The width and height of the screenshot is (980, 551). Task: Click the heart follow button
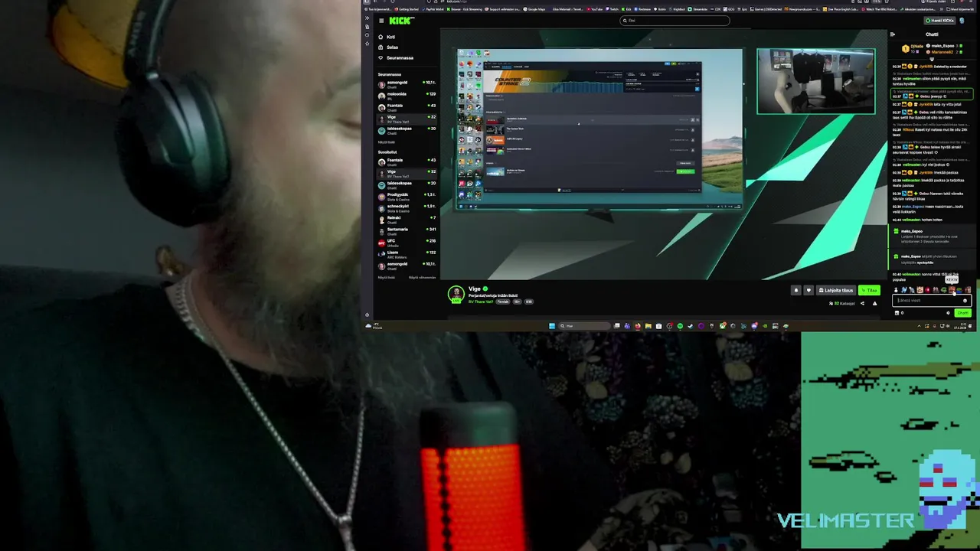pos(808,290)
